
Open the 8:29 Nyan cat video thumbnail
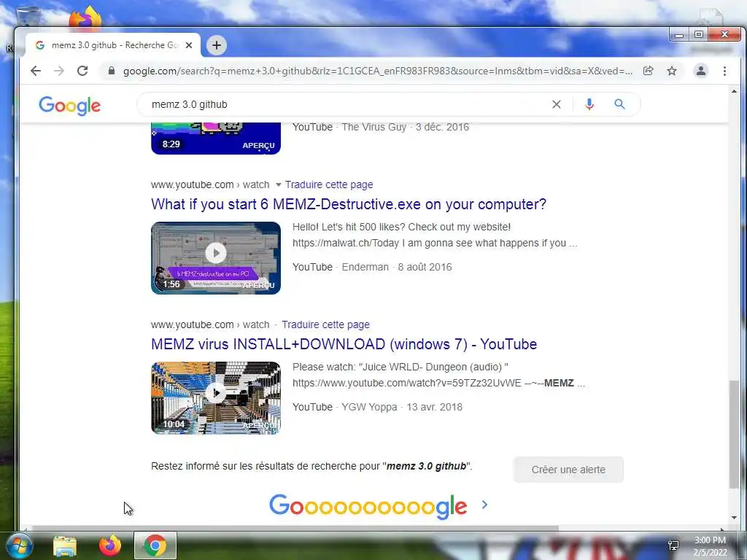click(x=216, y=138)
